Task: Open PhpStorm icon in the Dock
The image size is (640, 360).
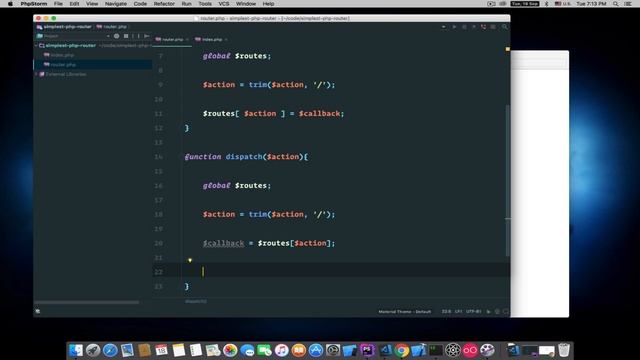Action: pyautogui.click(x=367, y=350)
